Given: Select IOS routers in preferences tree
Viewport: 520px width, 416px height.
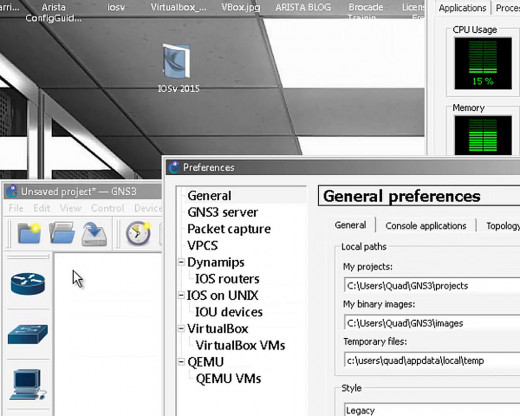Looking at the screenshot, I should [x=227, y=279].
